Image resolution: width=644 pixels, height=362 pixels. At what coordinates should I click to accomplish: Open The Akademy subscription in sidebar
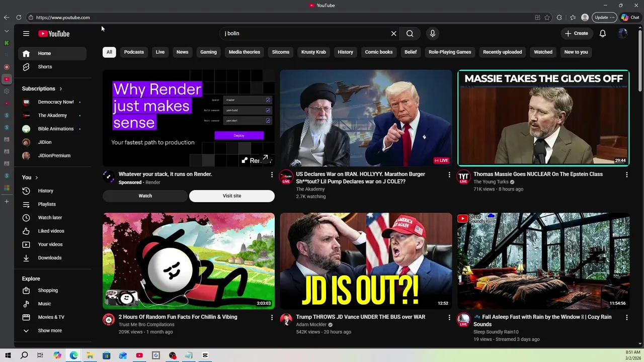(52, 116)
